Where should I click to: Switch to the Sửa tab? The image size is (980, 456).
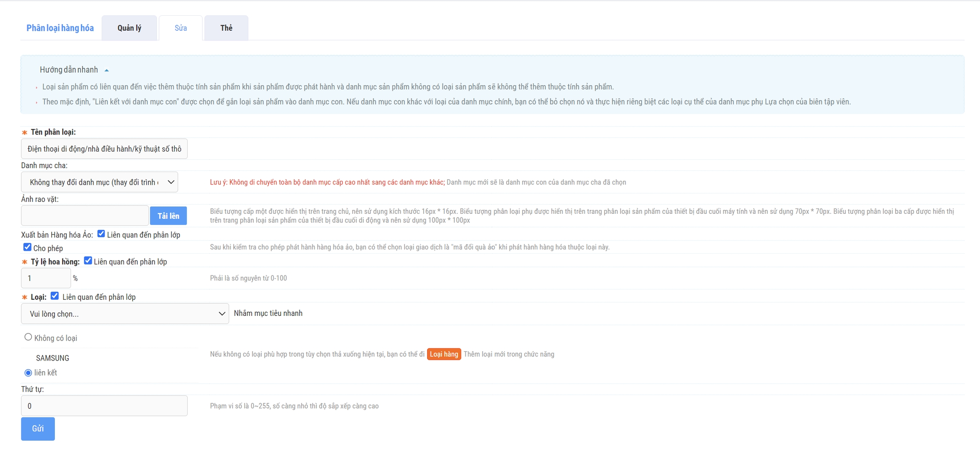[x=181, y=28]
